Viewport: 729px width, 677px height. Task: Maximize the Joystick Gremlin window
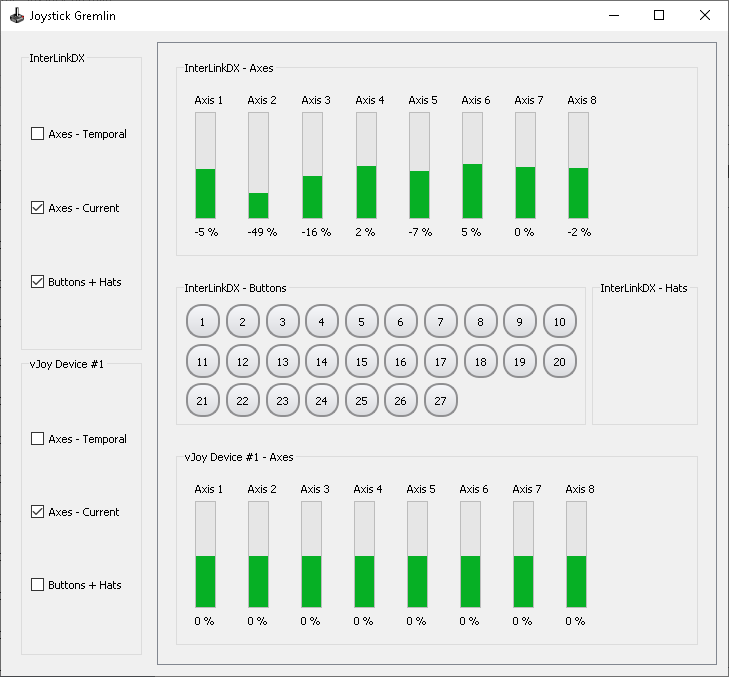pyautogui.click(x=659, y=15)
